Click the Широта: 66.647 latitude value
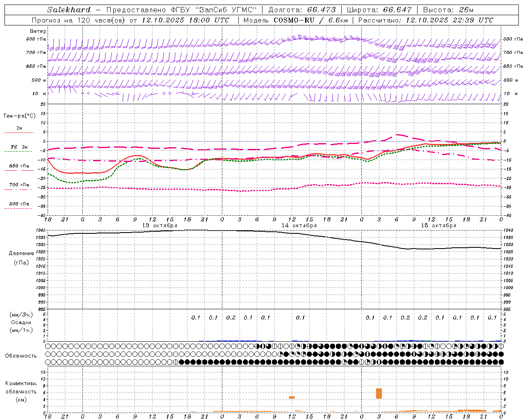This screenshot has width=525, height=420. coord(379,10)
